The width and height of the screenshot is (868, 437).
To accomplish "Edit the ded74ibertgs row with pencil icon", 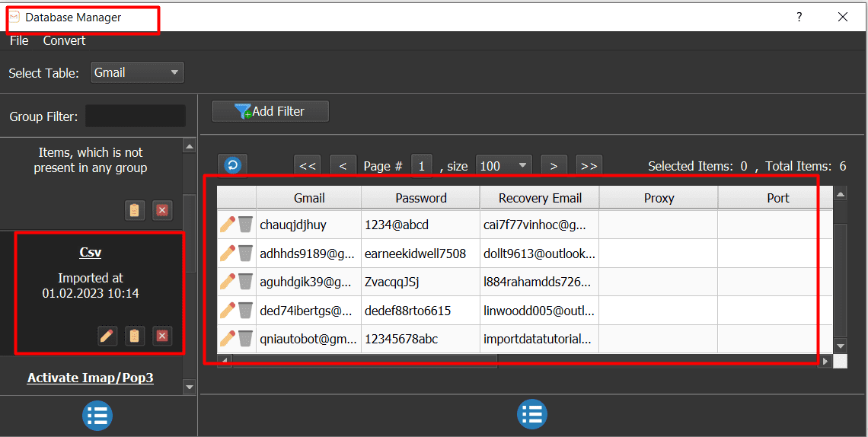I will 228,311.
